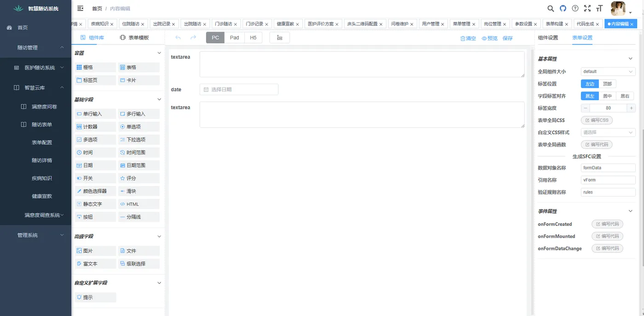
Task: Click the 预览 preview button
Action: [490, 39]
